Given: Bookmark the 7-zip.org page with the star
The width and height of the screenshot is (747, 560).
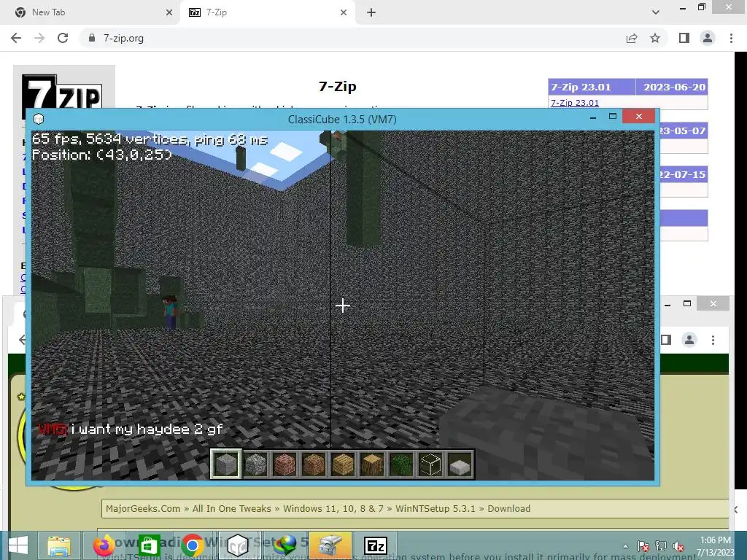Looking at the screenshot, I should (x=655, y=38).
